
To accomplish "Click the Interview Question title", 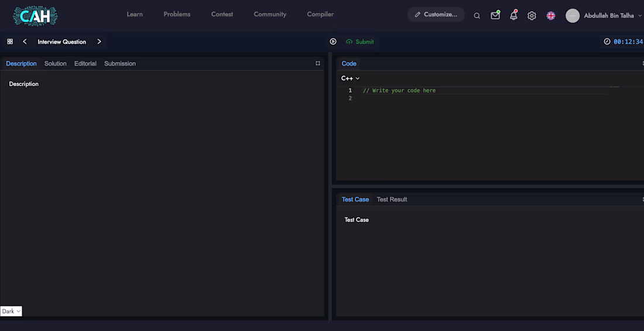I will pyautogui.click(x=62, y=42).
